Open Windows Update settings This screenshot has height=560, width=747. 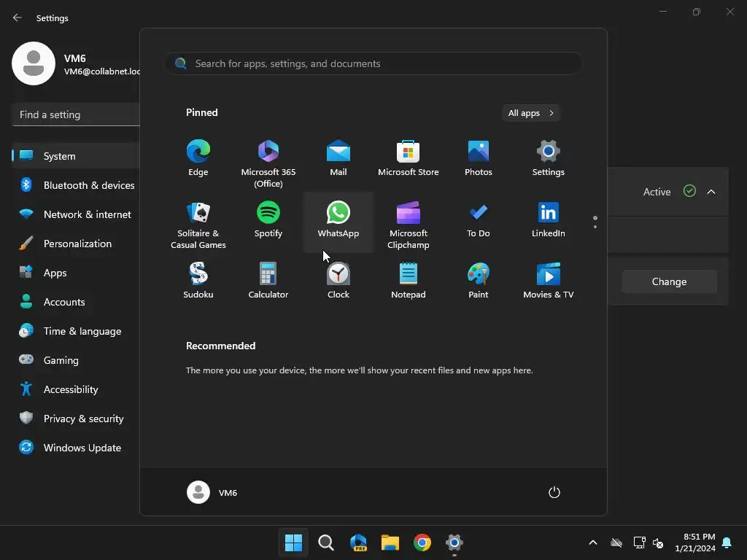[76, 448]
